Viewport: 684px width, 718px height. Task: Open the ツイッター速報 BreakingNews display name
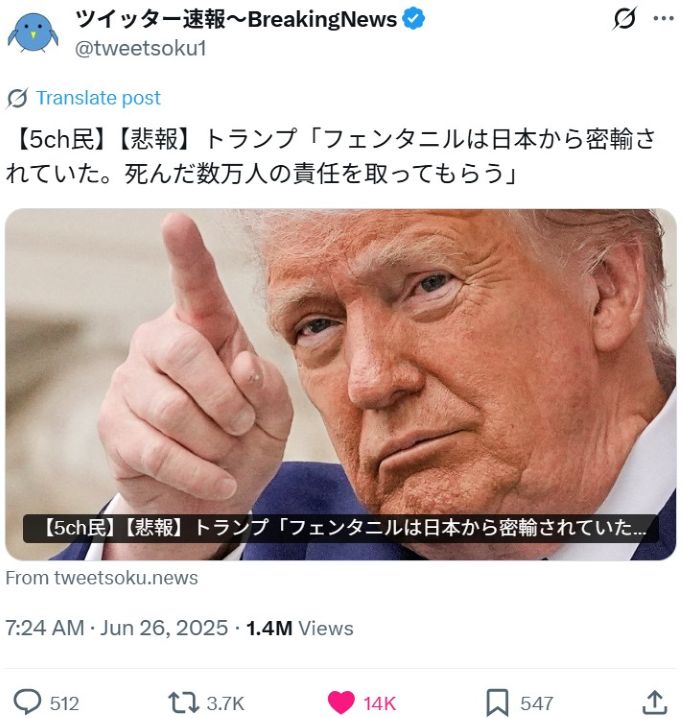click(x=236, y=19)
